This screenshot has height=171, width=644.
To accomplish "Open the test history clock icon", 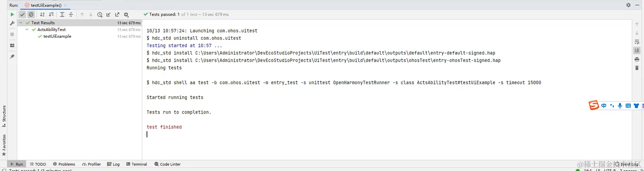I will point(100,14).
